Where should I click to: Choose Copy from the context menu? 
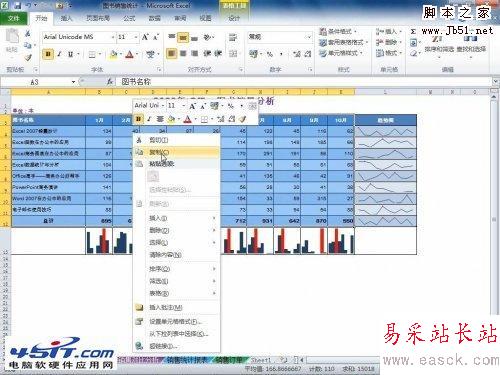(x=177, y=152)
